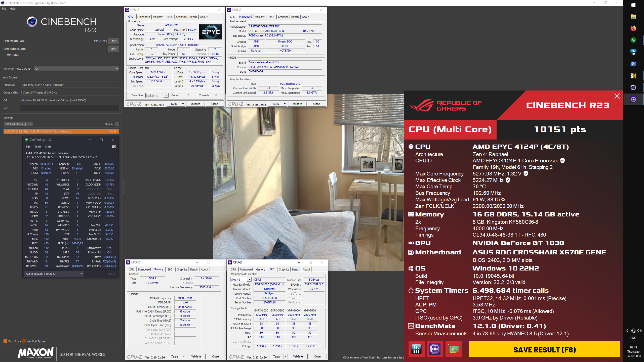This screenshot has width=644, height=362.
Task: Switch to Bench tab in CPU-Z CPU window
Action: 193,17
